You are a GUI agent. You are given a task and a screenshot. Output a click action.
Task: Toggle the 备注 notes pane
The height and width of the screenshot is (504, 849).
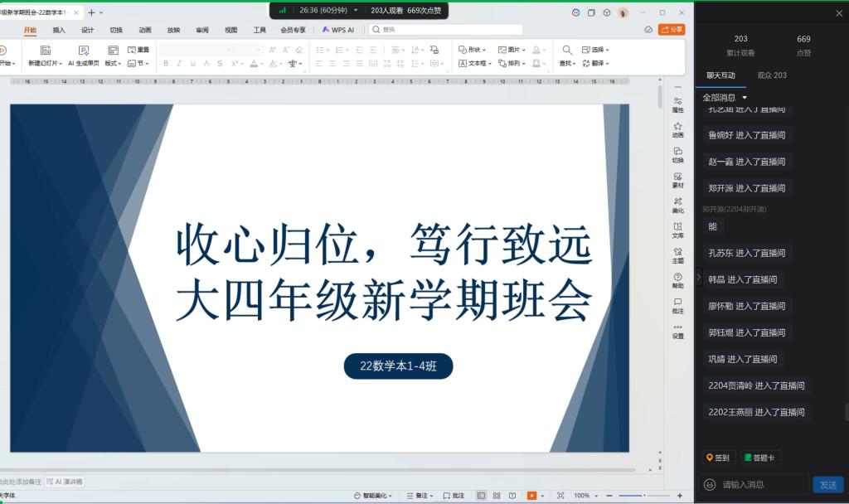420,496
